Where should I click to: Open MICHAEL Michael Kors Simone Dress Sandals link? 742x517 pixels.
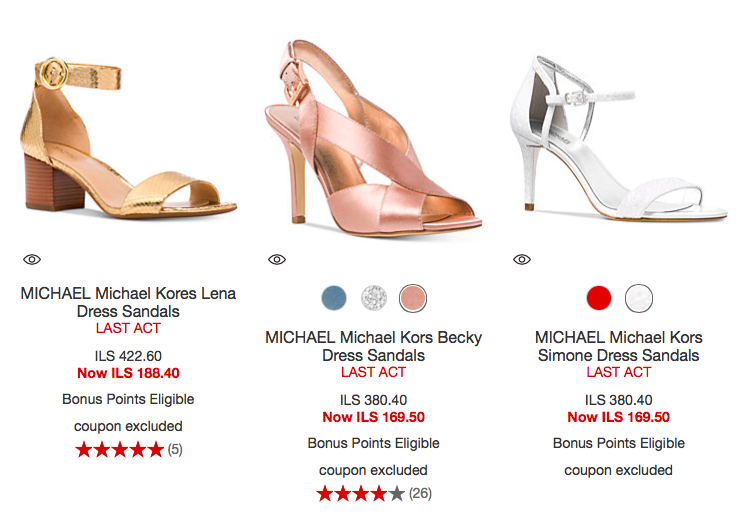click(619, 346)
